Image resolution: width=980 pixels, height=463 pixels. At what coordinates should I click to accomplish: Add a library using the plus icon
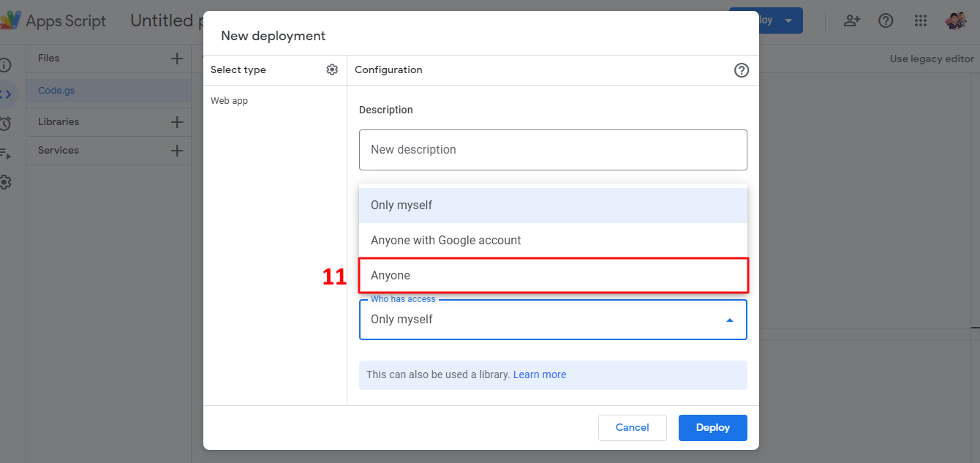[x=176, y=122]
